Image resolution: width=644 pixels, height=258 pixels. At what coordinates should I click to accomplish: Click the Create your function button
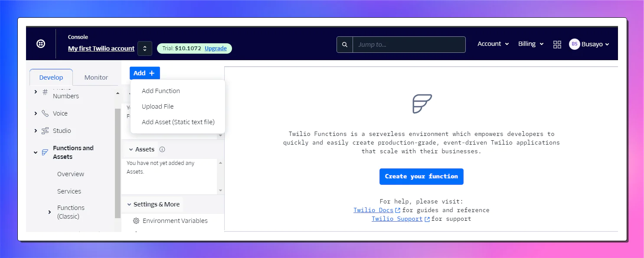coord(422,177)
